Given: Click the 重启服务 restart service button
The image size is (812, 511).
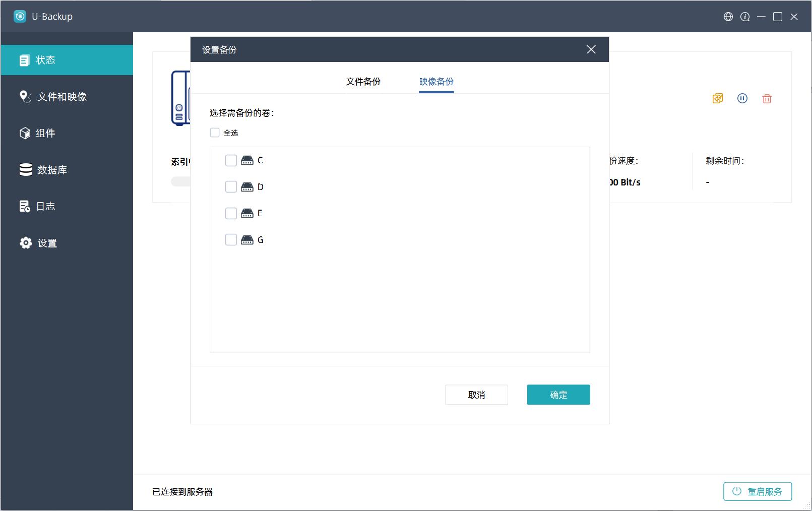Looking at the screenshot, I should (x=757, y=491).
